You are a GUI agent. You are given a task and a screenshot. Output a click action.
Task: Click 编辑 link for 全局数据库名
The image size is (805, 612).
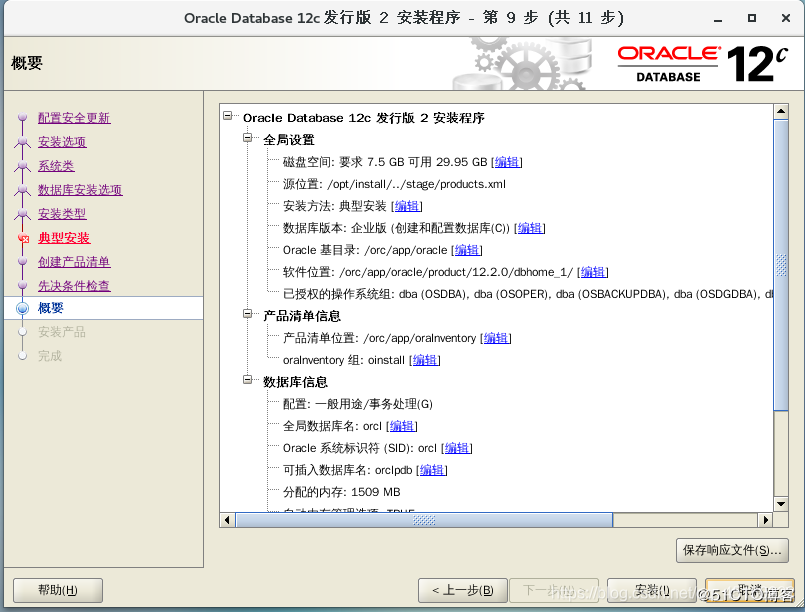click(402, 426)
